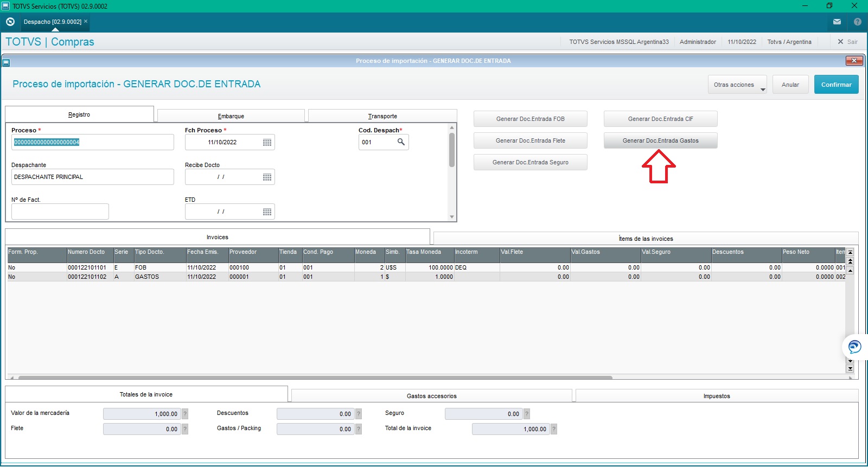Click the form panel scroll-down arrow

(452, 217)
